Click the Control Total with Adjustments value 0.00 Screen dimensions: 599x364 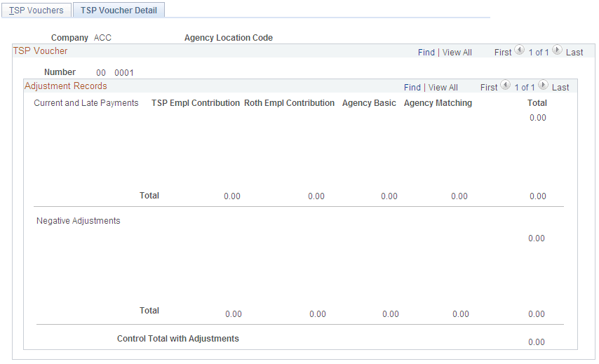[537, 342]
